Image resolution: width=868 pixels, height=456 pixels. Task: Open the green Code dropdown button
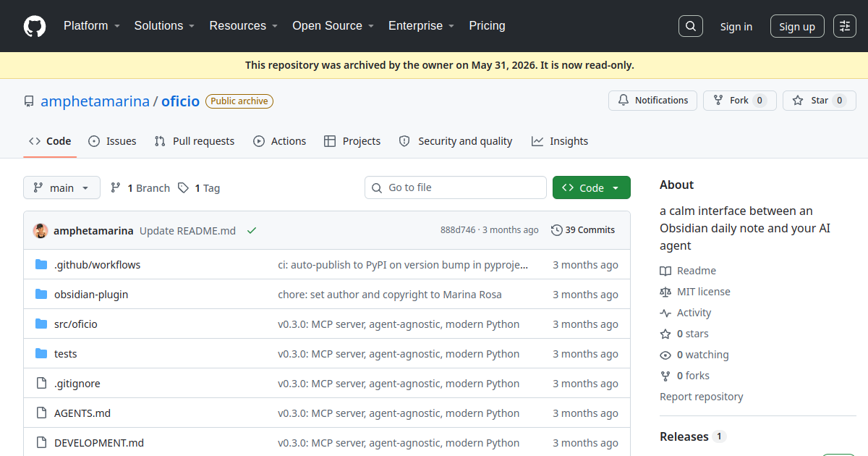click(592, 187)
